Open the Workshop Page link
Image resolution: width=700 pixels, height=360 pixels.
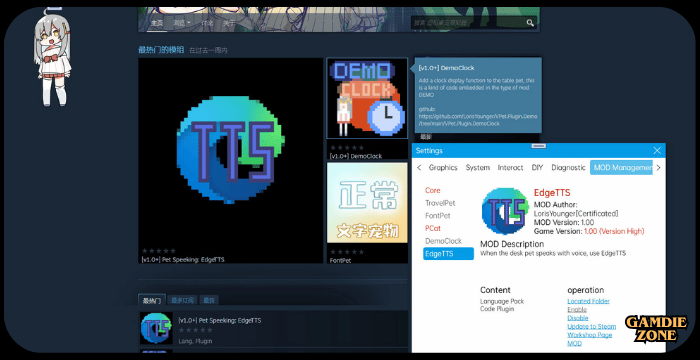(589, 335)
